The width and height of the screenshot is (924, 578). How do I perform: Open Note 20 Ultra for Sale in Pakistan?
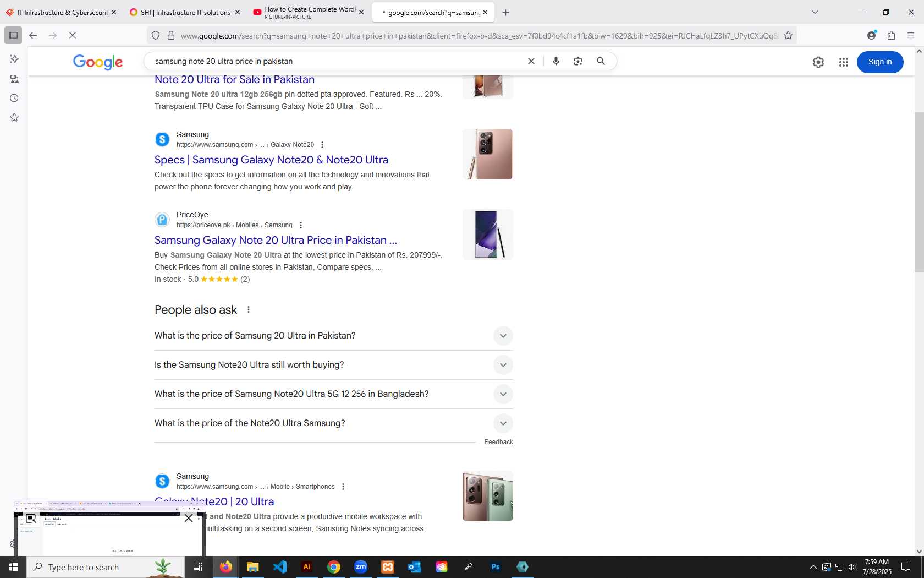pyautogui.click(x=234, y=79)
